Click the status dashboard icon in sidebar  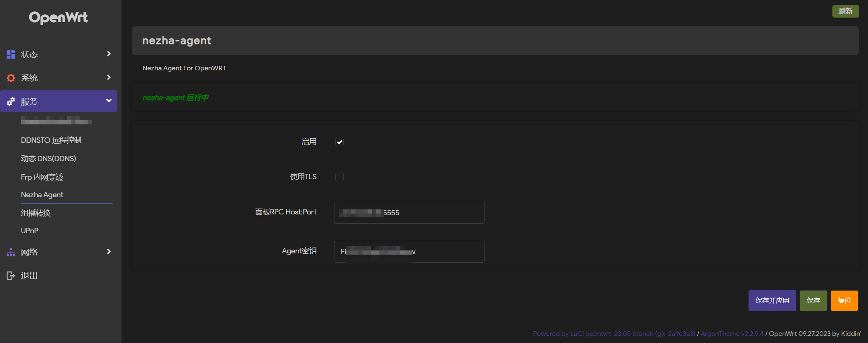11,54
